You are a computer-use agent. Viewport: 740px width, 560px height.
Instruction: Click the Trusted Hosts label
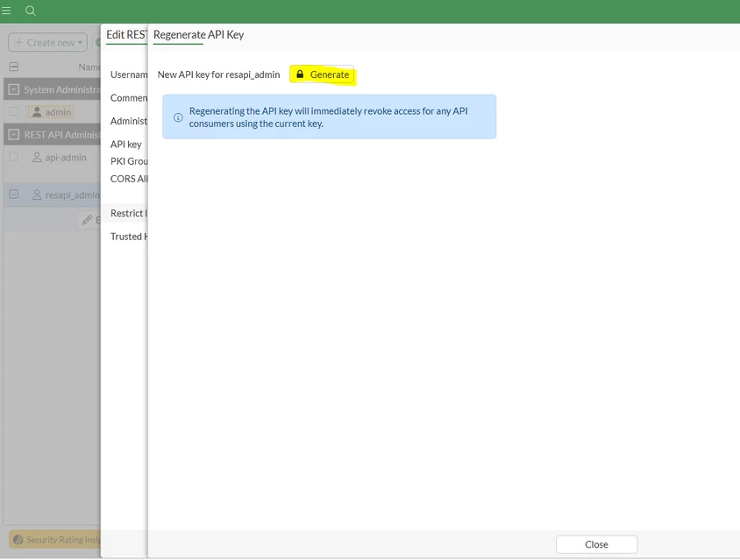[x=129, y=237]
